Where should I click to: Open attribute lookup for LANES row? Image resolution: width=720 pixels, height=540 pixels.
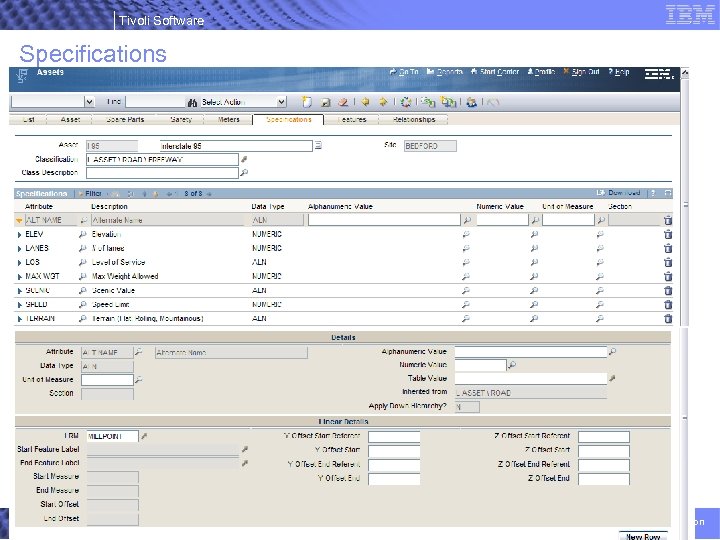pos(83,248)
